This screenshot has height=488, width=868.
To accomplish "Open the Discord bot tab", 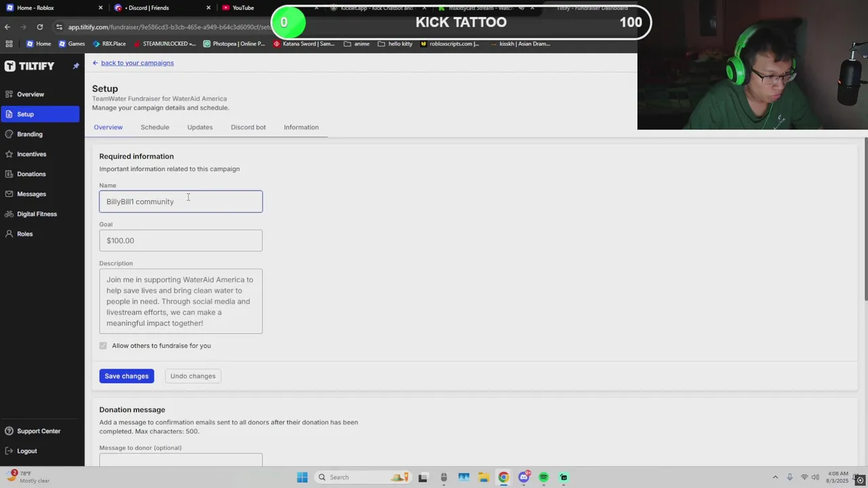I will pyautogui.click(x=248, y=127).
